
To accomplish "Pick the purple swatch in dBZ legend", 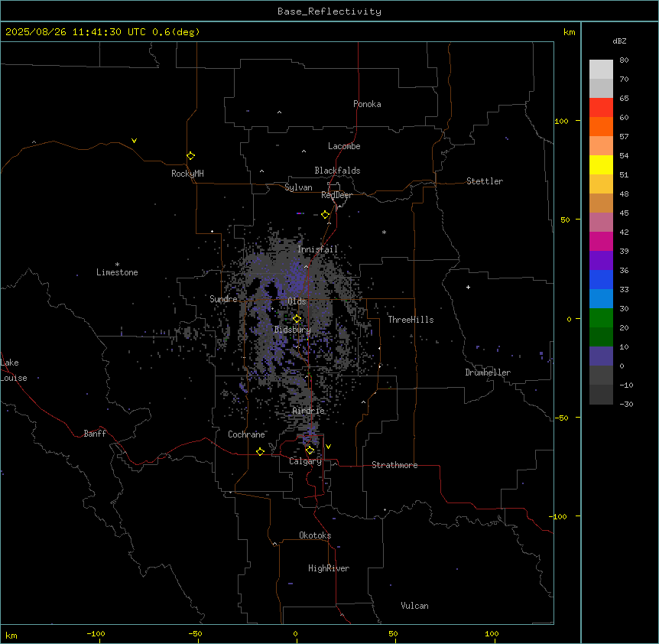I will tap(601, 260).
